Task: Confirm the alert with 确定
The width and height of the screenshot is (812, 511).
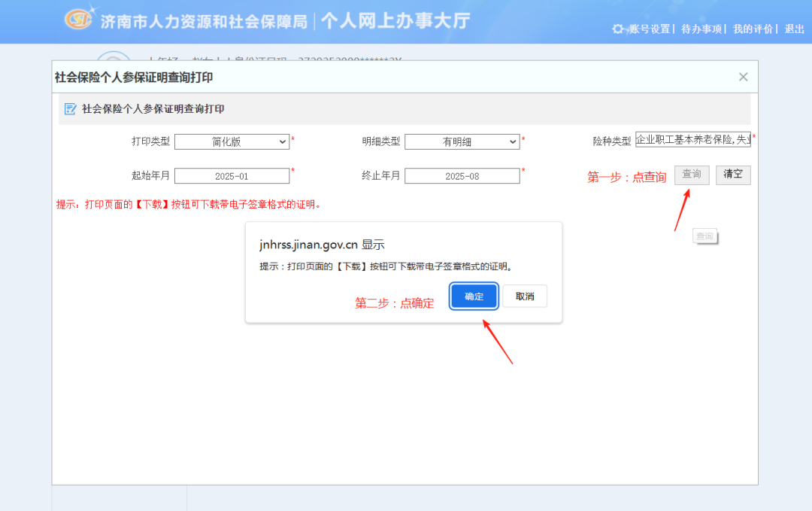Action: tap(474, 296)
